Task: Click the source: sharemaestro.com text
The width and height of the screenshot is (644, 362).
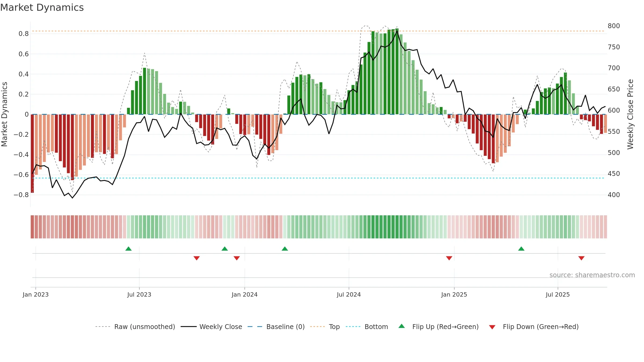Action: (x=592, y=275)
